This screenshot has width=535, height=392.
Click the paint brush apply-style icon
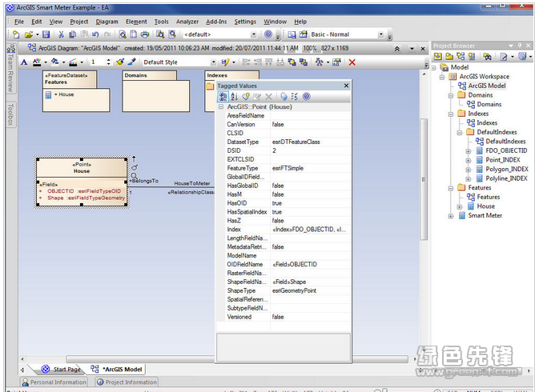(x=120, y=62)
